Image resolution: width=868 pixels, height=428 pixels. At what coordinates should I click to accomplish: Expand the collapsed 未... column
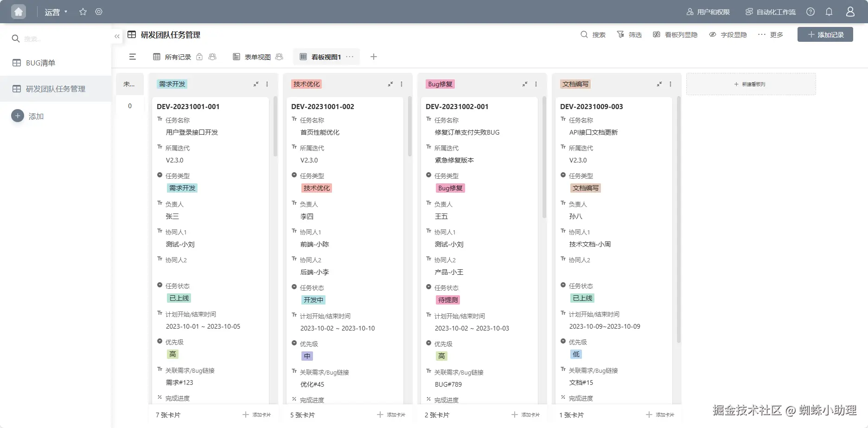click(x=129, y=84)
